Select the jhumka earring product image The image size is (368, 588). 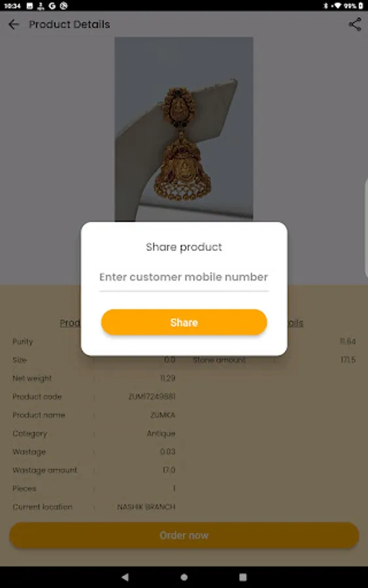[x=184, y=129]
